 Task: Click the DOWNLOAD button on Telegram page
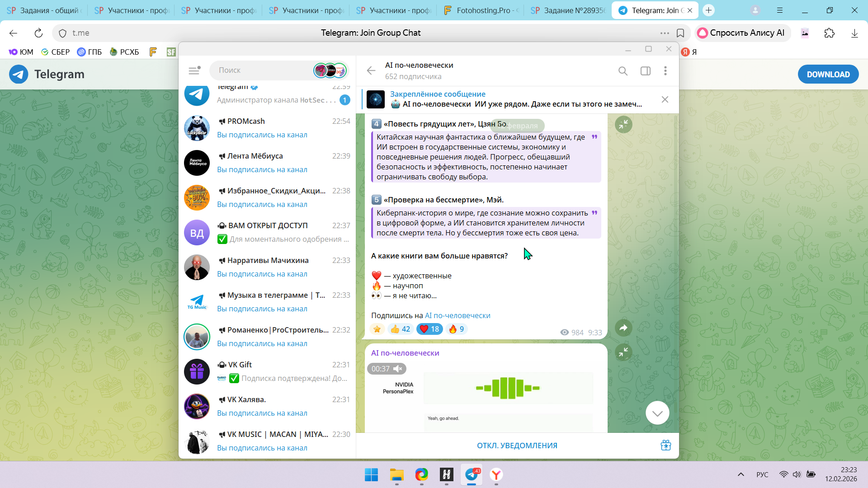828,75
